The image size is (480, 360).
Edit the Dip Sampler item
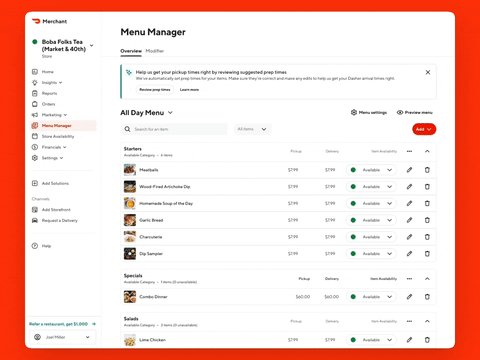pos(409,254)
